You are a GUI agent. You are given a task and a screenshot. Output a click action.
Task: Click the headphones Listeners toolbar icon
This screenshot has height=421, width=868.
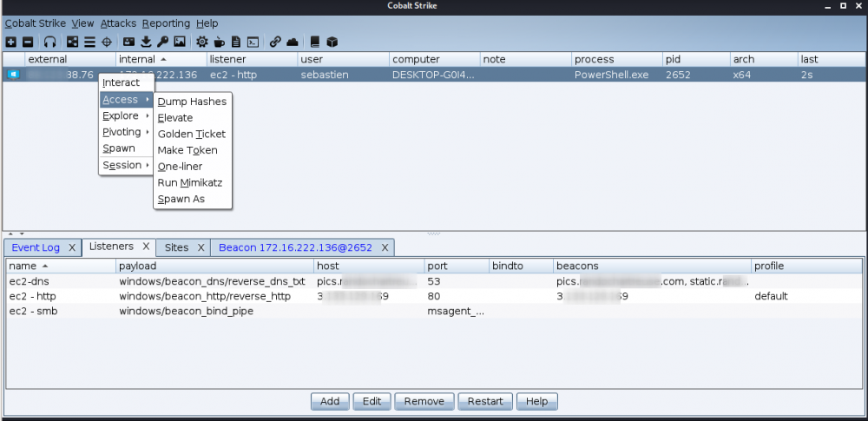click(50, 41)
